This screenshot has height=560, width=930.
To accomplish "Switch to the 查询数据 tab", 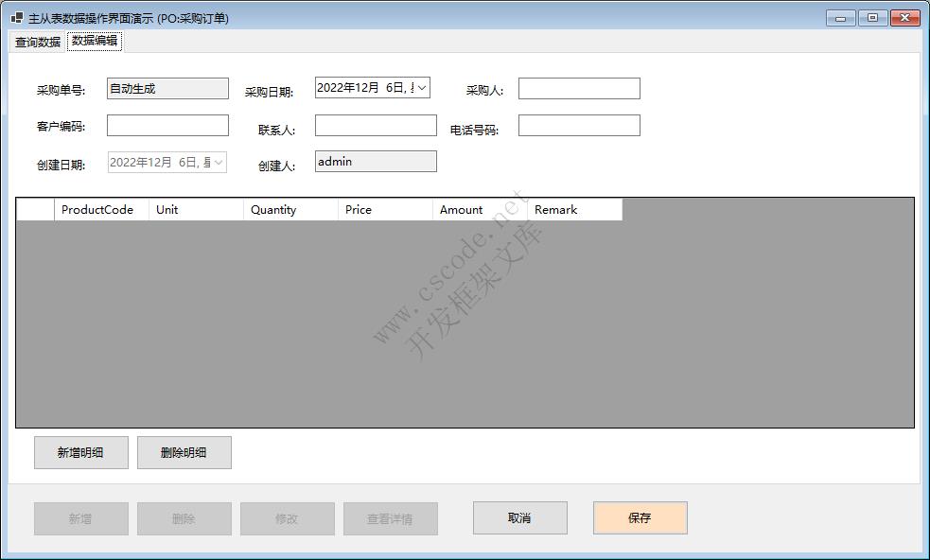I will [x=38, y=42].
